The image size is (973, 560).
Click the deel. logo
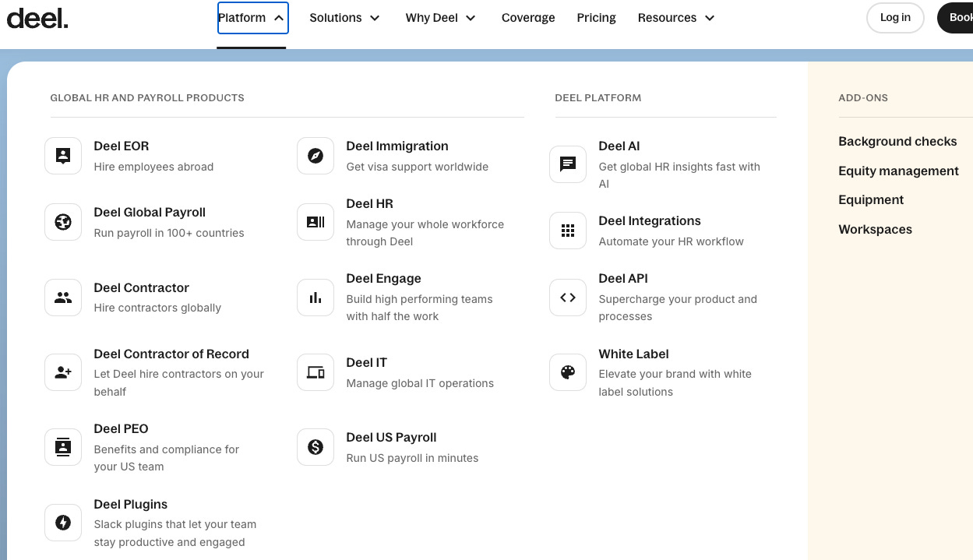[37, 18]
